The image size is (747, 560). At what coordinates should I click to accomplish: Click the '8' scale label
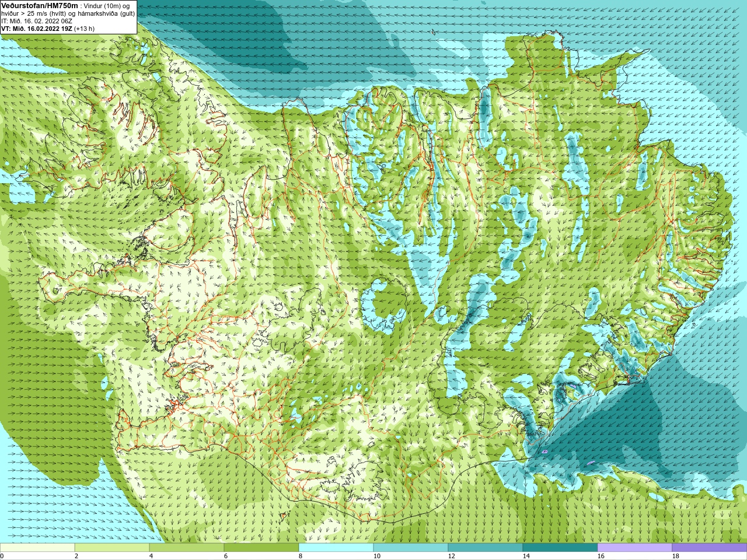(x=301, y=556)
